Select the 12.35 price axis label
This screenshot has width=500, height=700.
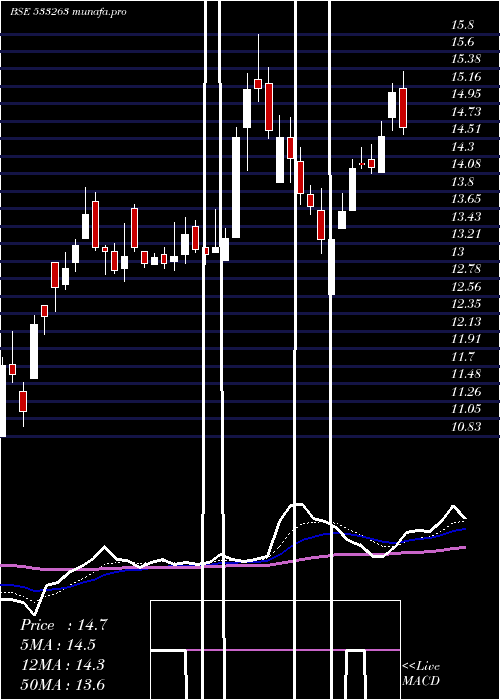pos(466,304)
